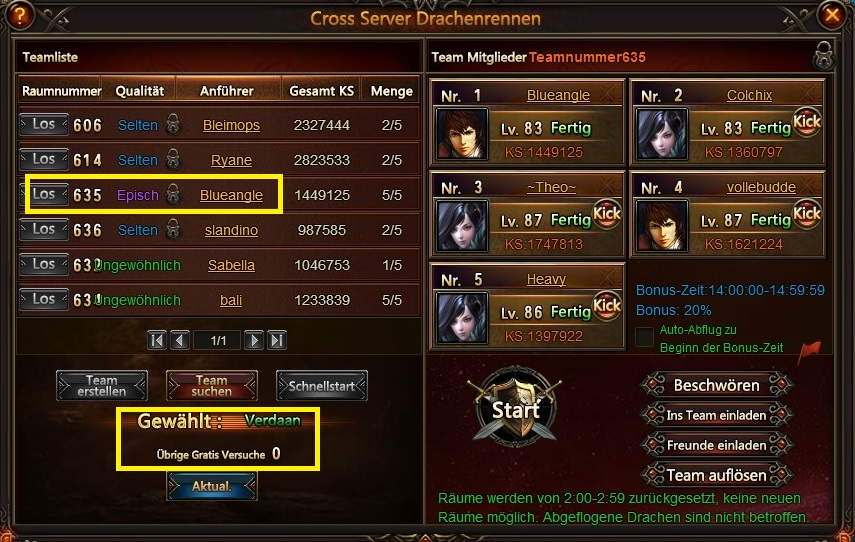Kick Colchix from the team
855x542 pixels.
pos(806,122)
